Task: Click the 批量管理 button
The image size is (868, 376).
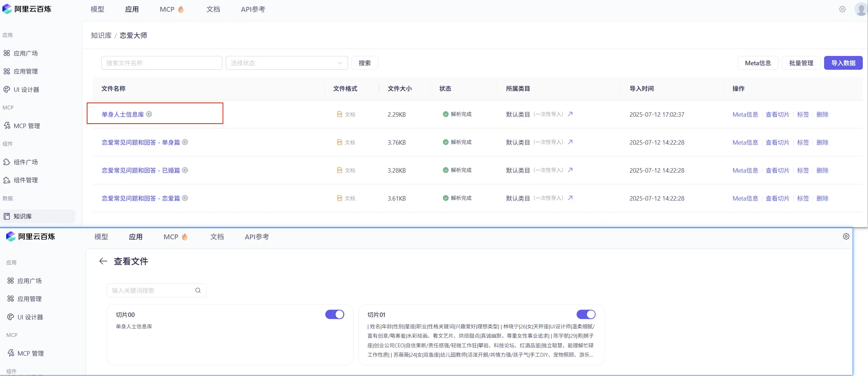Action: (801, 63)
